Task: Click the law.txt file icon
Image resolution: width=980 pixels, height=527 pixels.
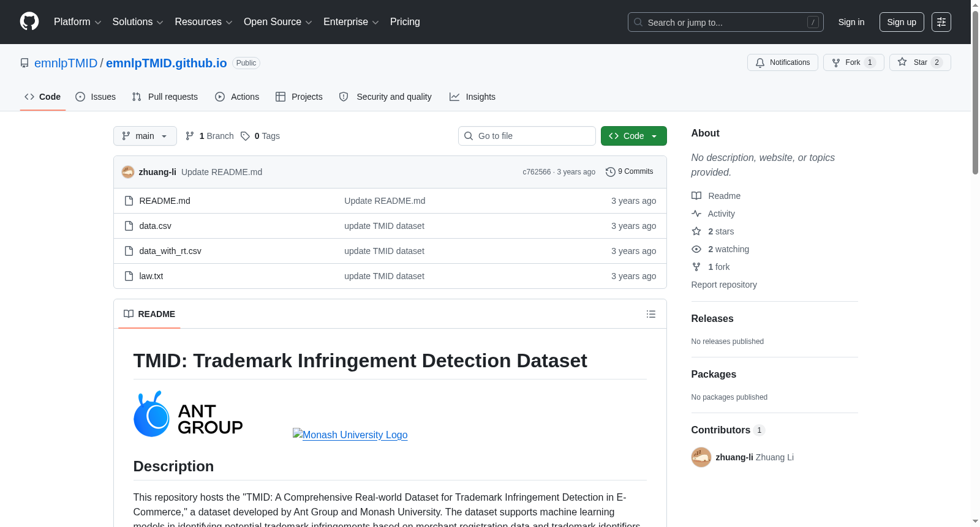Action: [x=129, y=276]
